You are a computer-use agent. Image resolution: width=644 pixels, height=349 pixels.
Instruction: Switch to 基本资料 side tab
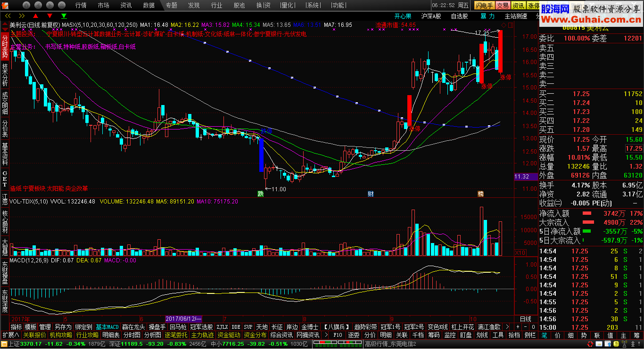(5, 154)
